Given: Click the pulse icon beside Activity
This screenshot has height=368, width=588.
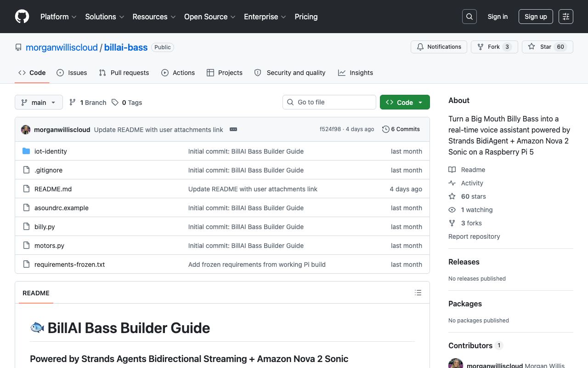Looking at the screenshot, I should click(x=452, y=183).
